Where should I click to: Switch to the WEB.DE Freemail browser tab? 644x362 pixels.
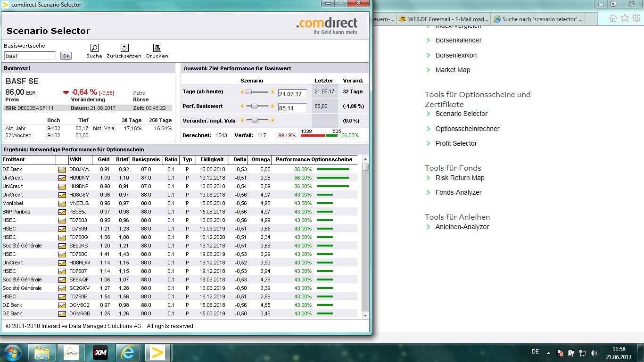[442, 19]
